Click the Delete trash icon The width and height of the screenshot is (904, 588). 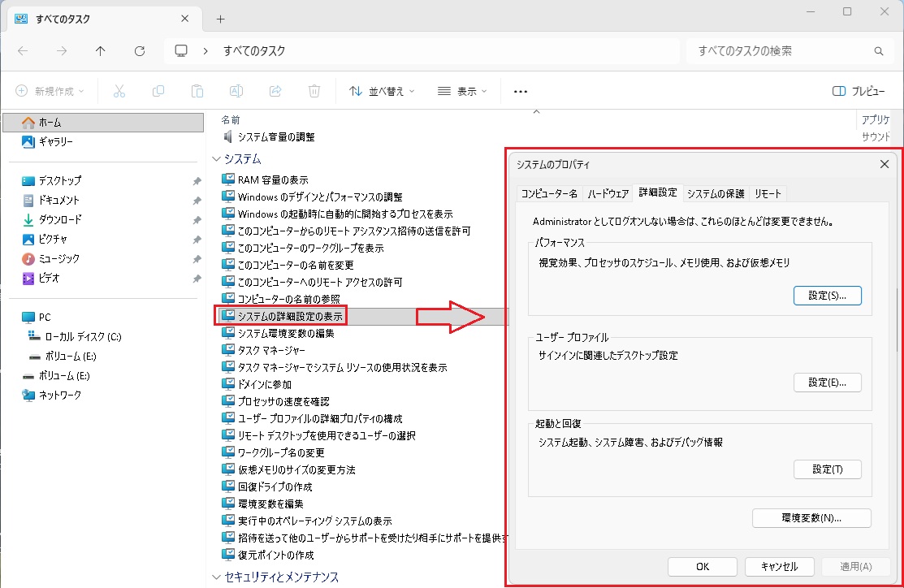click(314, 91)
